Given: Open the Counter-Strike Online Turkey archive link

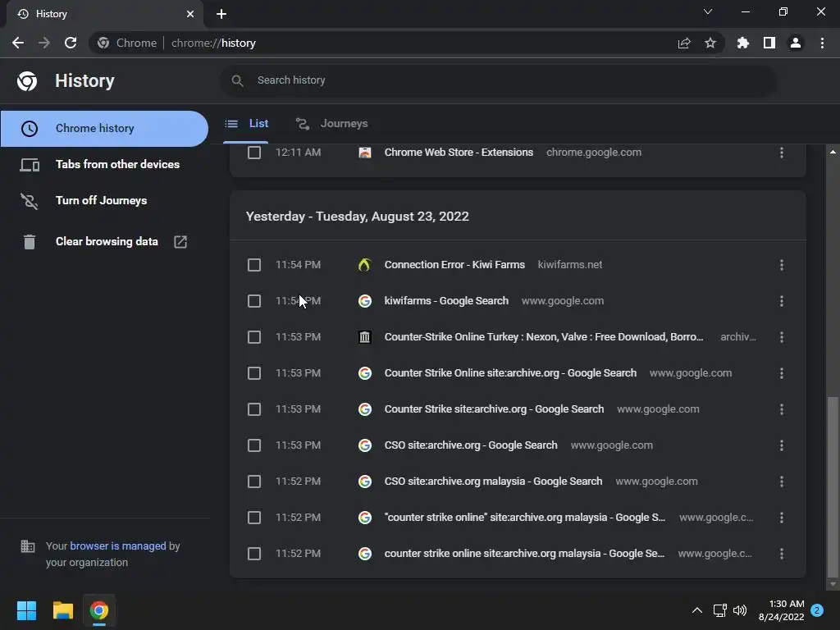Looking at the screenshot, I should pos(544,337).
